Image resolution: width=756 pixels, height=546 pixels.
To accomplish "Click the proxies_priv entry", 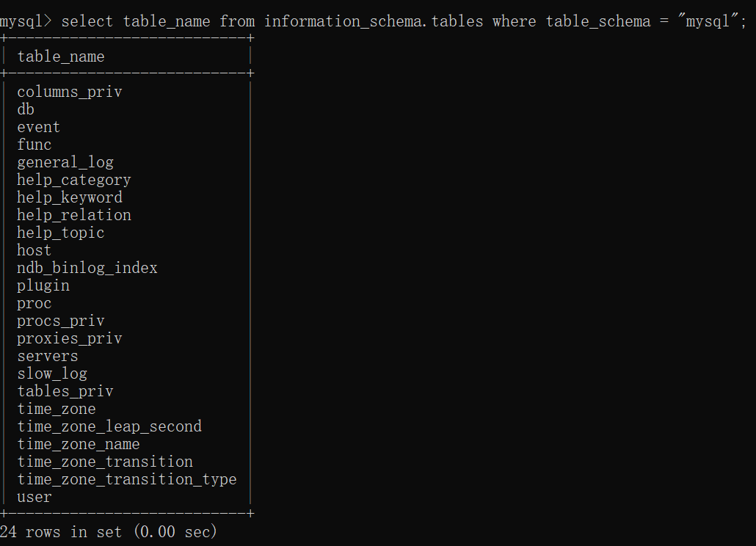I will pos(70,338).
